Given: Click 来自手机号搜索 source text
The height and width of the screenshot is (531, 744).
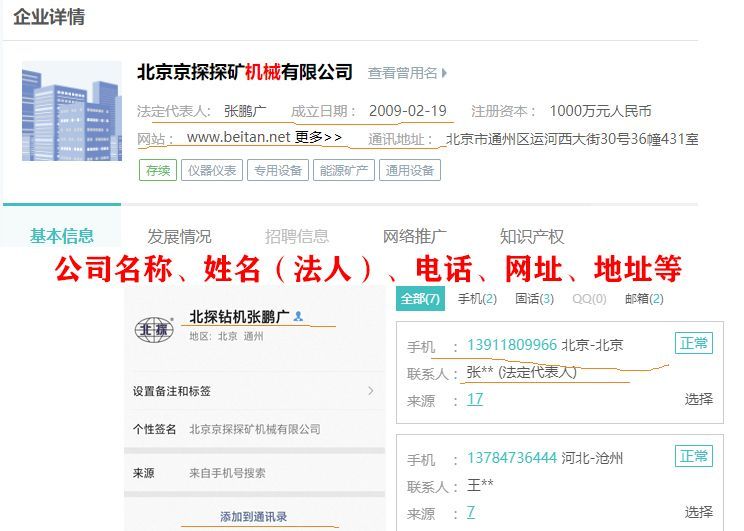Looking at the screenshot, I should pyautogui.click(x=227, y=473).
